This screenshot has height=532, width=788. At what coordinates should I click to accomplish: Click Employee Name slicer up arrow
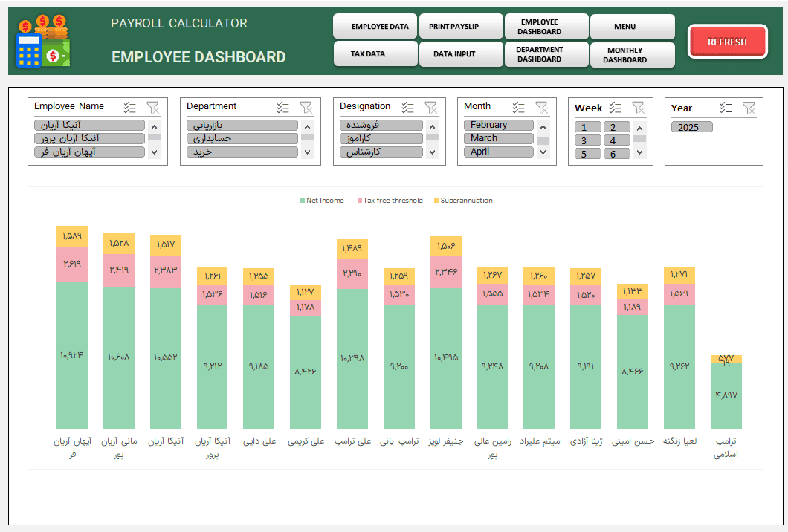tap(155, 127)
